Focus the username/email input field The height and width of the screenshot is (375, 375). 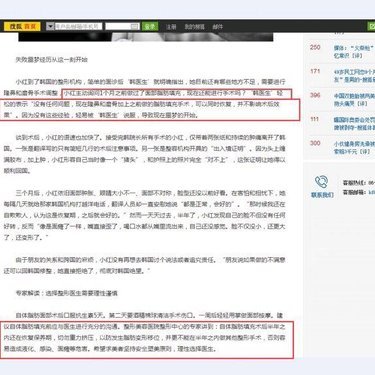[x=78, y=26]
